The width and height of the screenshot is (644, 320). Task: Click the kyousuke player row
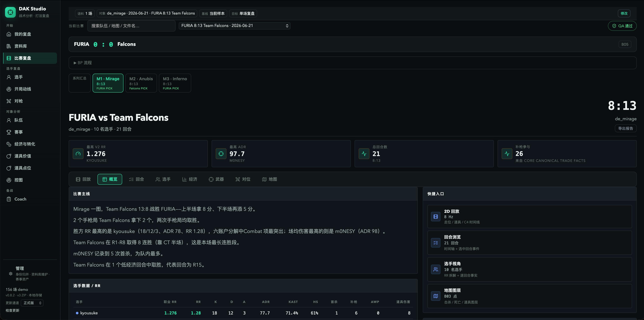tap(243, 313)
